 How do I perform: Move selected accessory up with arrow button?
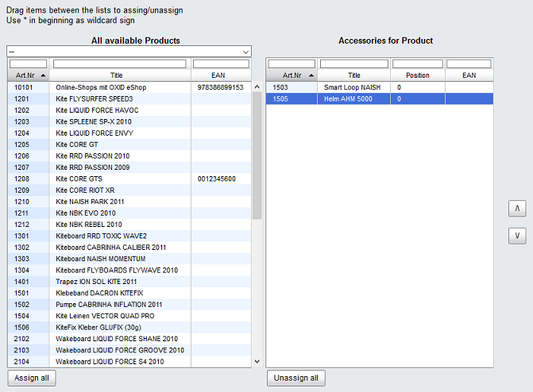[x=517, y=208]
